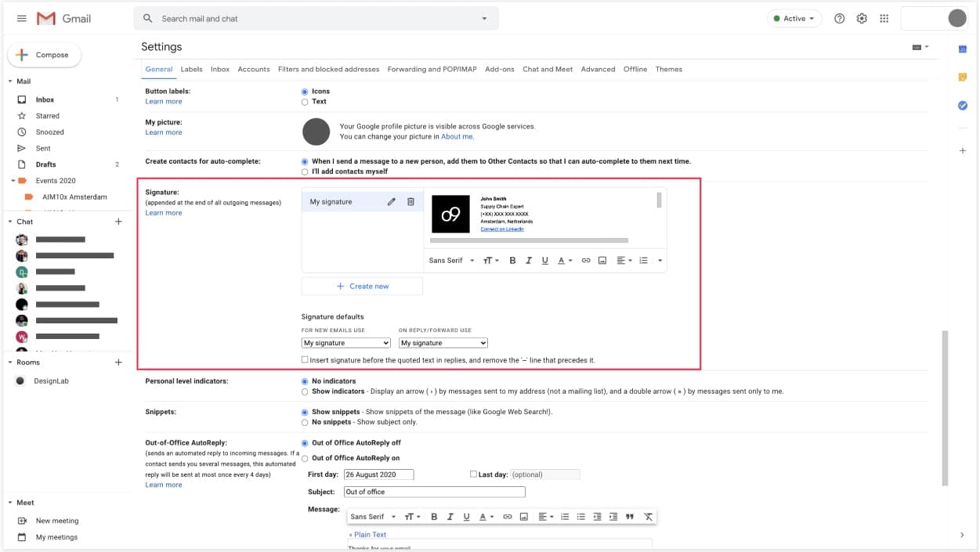Open the Google apps grid
The width and height of the screenshot is (980, 552).
[884, 19]
